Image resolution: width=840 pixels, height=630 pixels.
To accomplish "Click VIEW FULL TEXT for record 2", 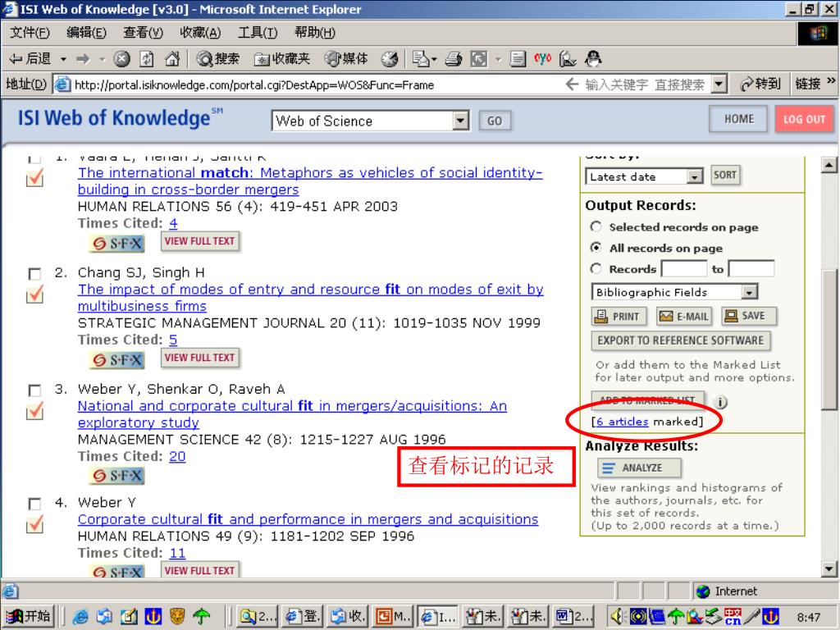I will pyautogui.click(x=200, y=358).
